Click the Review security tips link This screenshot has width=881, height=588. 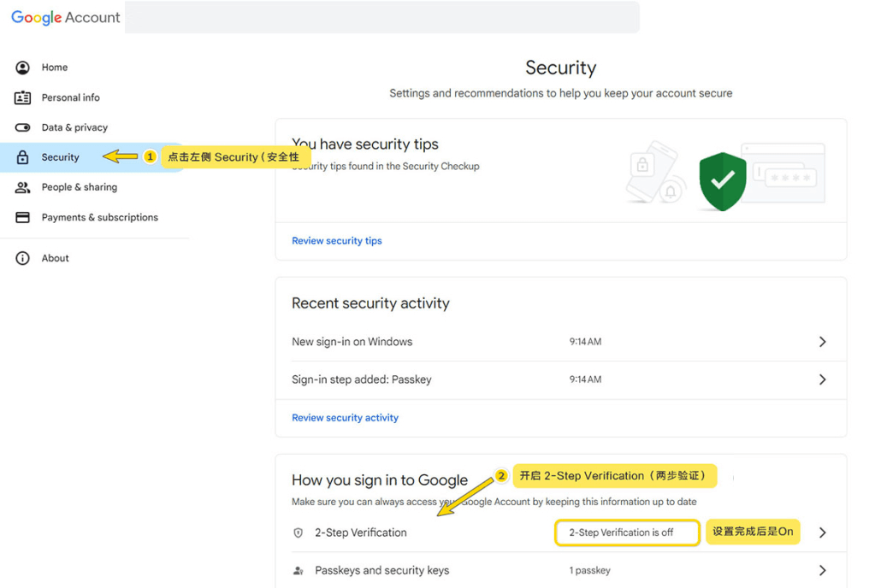click(x=337, y=241)
